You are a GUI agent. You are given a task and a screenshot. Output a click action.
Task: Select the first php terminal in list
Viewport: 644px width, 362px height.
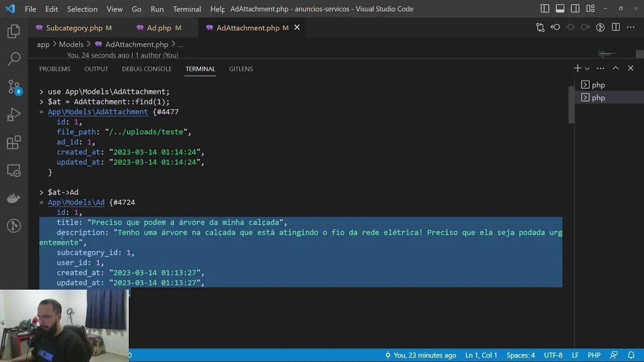click(609, 85)
